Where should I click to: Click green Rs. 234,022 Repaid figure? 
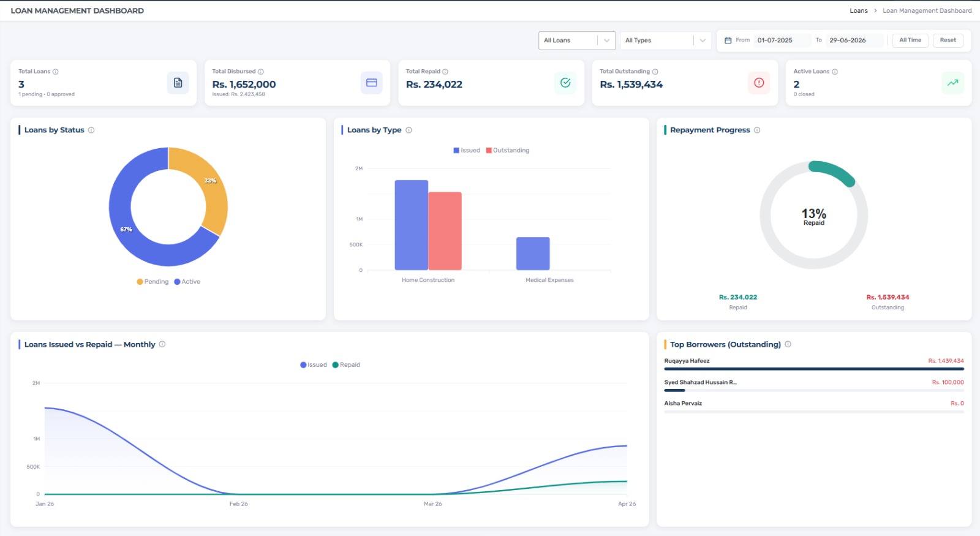tap(738, 297)
